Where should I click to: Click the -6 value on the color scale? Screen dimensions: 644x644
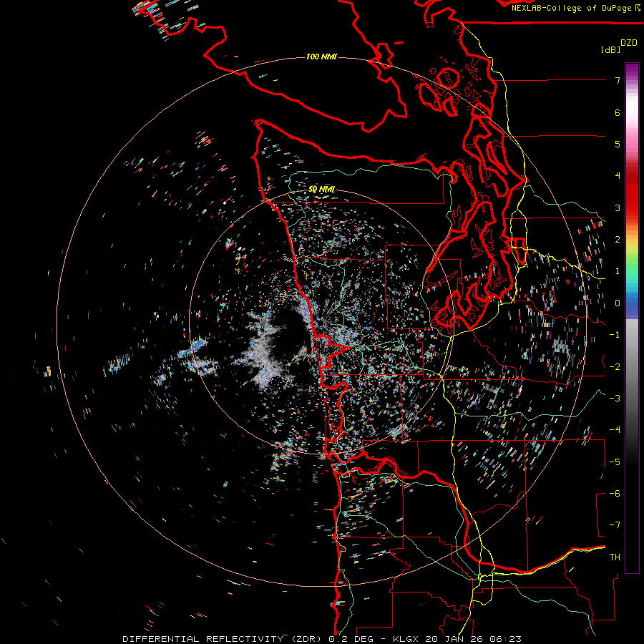615,494
